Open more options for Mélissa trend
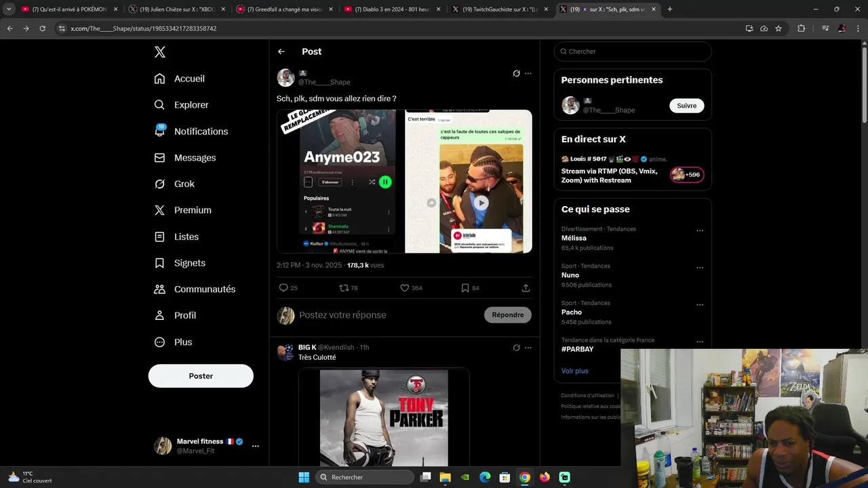868x488 pixels. [x=700, y=230]
